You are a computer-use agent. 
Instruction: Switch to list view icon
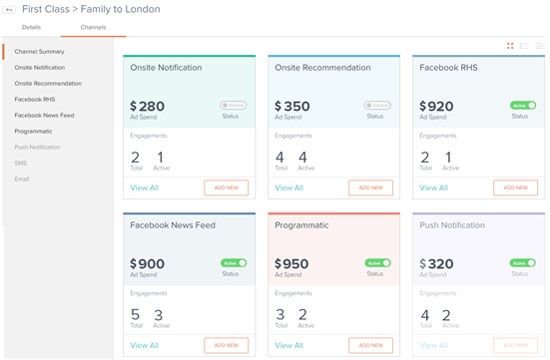[x=524, y=46]
